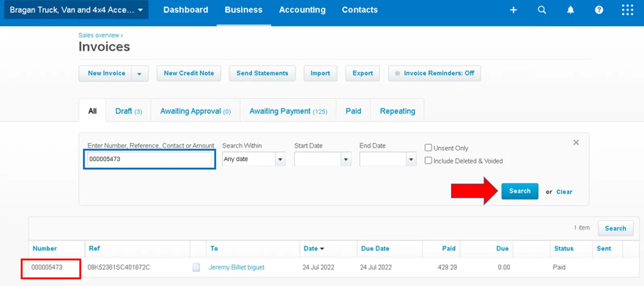The width and height of the screenshot is (644, 286).
Task: Select the All tab
Action: 93,111
